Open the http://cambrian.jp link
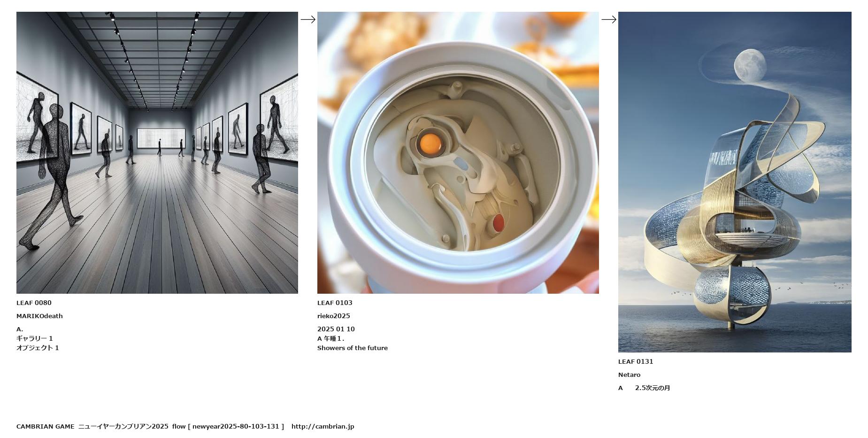 pyautogui.click(x=323, y=426)
